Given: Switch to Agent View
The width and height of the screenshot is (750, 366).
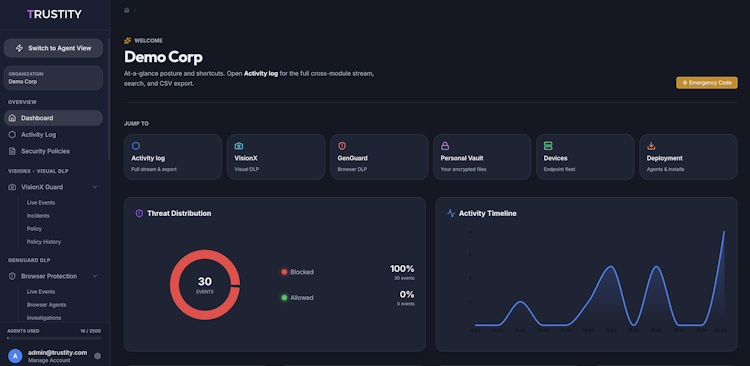Looking at the screenshot, I should click(x=53, y=48).
